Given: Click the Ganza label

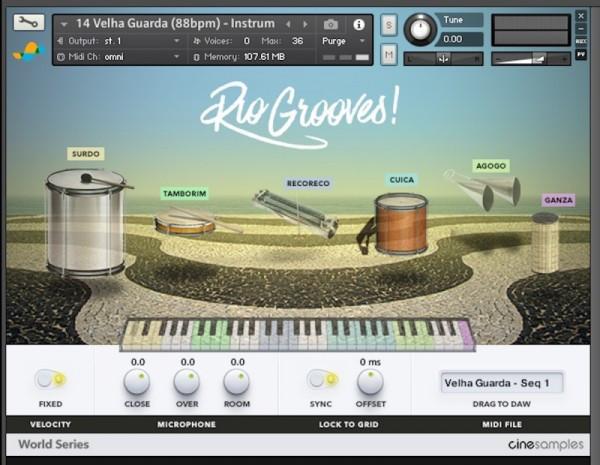Looking at the screenshot, I should 559,200.
